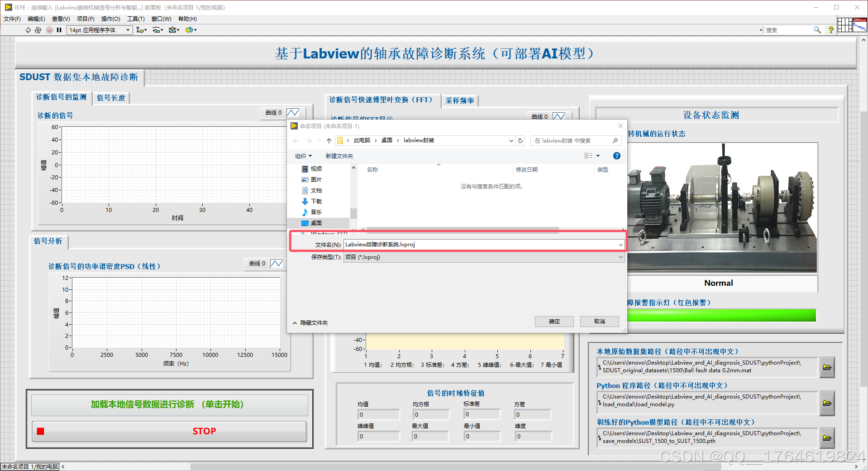Click the blue help icon in the dialog
This screenshot has width=868, height=471.
(x=616, y=156)
